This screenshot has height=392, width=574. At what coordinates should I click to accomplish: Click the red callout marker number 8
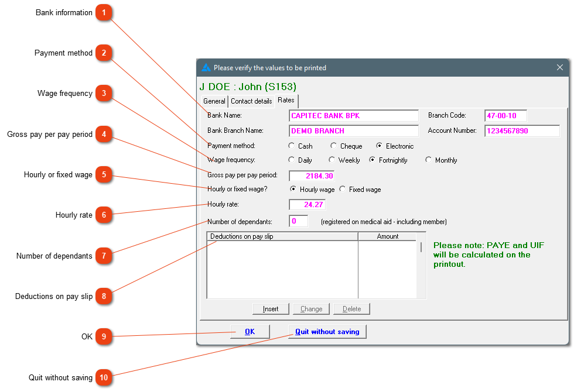[x=104, y=296]
